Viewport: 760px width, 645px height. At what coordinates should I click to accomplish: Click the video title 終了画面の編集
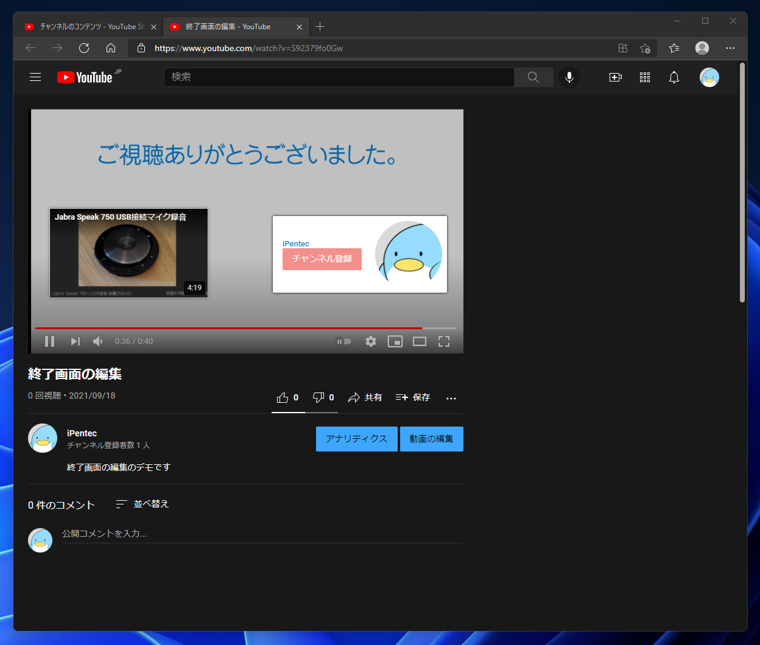pyautogui.click(x=75, y=374)
